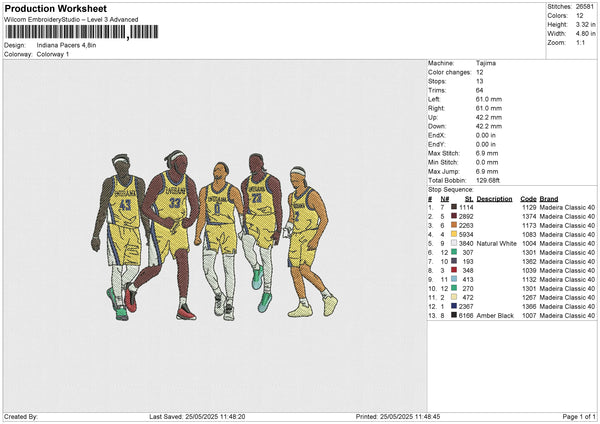This screenshot has height=424, width=600.
Task: Select the dark purple swatch beside 193
Action: click(454, 261)
